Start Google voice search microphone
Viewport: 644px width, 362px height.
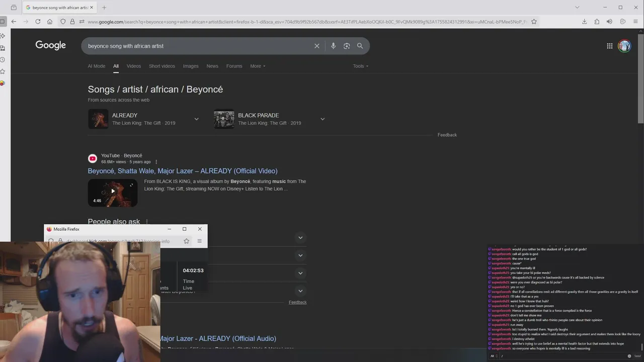tap(333, 46)
